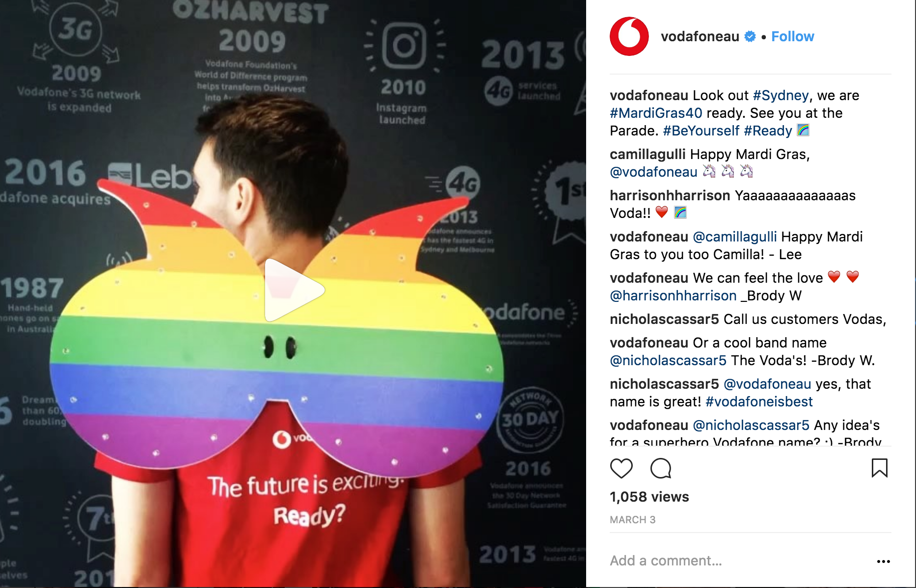916x588 pixels.
Task: Open the vodafoneau username in header
Action: [700, 36]
